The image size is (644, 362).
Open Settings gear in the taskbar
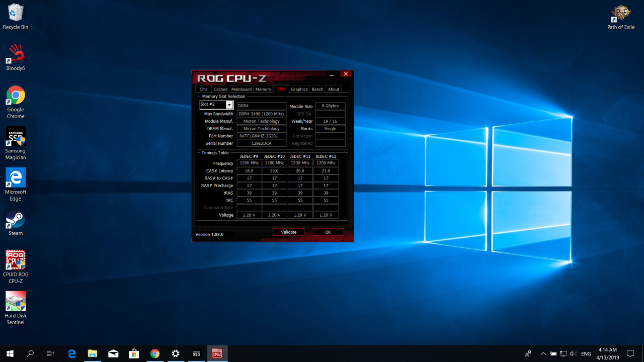(x=175, y=353)
